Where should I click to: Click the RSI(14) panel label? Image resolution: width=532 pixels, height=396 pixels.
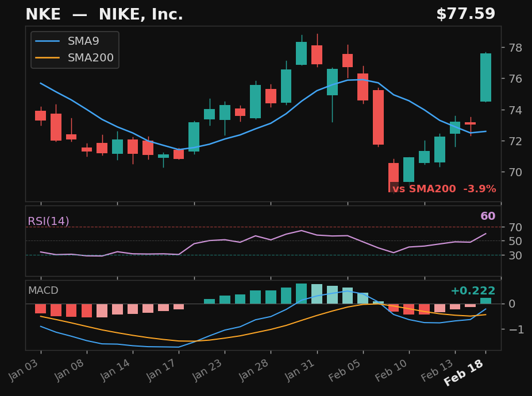tap(48, 222)
